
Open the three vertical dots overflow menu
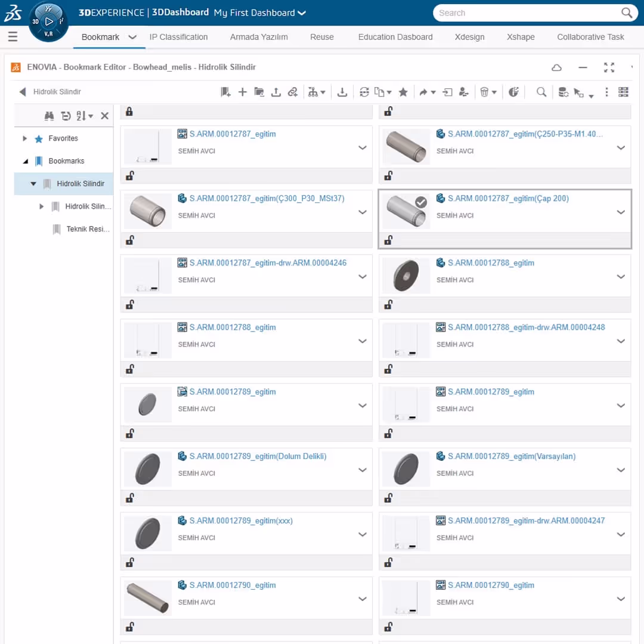606,92
